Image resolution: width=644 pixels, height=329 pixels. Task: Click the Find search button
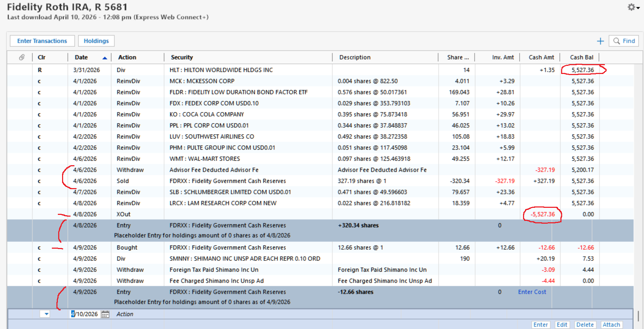click(x=624, y=41)
